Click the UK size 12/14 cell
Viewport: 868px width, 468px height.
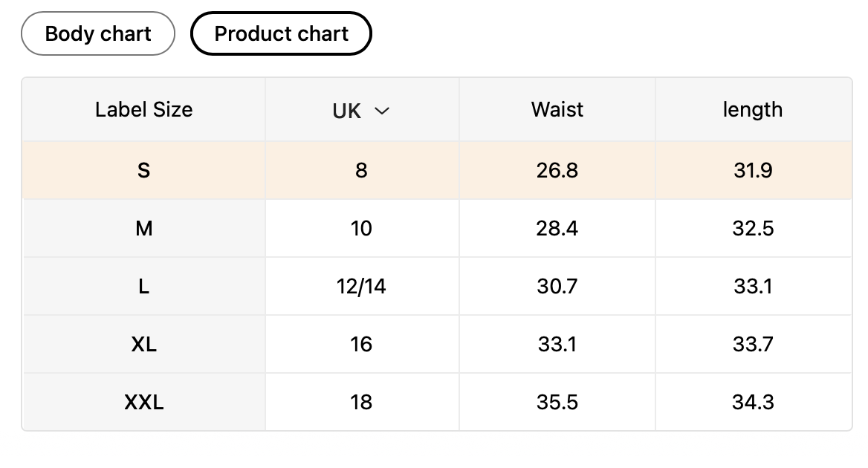[361, 287]
